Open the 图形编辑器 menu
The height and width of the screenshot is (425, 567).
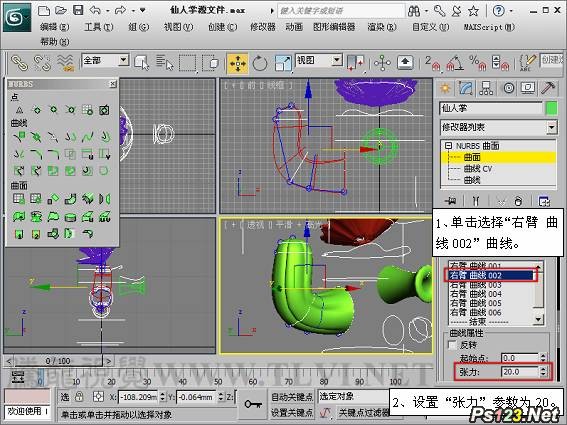[334, 27]
